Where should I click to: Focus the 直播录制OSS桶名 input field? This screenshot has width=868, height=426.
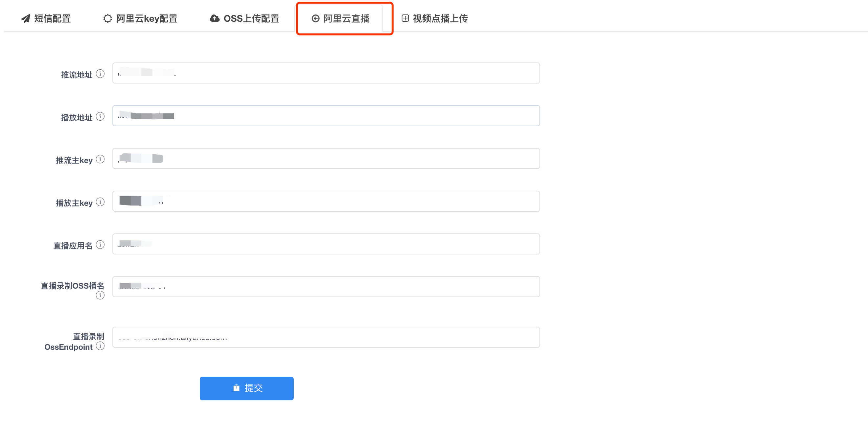click(x=326, y=287)
